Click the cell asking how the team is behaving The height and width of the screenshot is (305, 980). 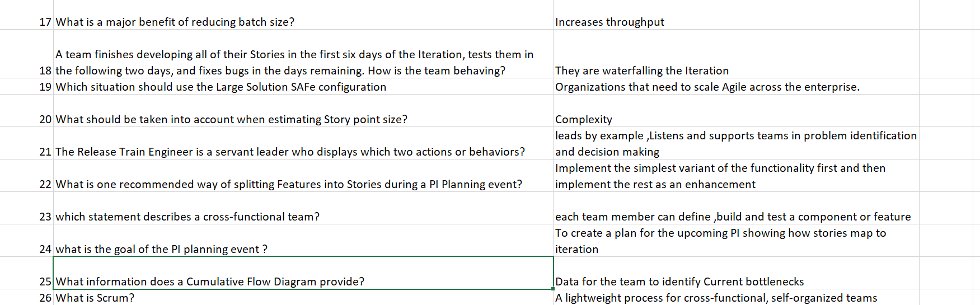tap(303, 54)
